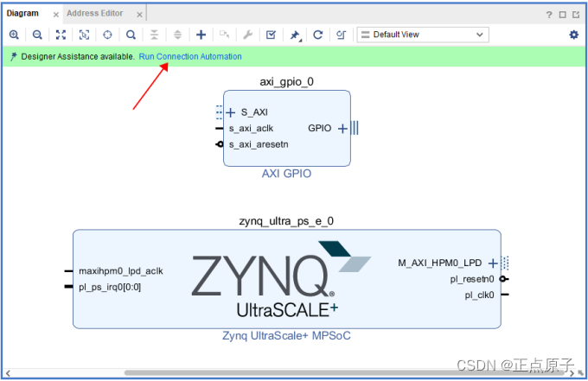Open the Default View dropdown

point(423,35)
